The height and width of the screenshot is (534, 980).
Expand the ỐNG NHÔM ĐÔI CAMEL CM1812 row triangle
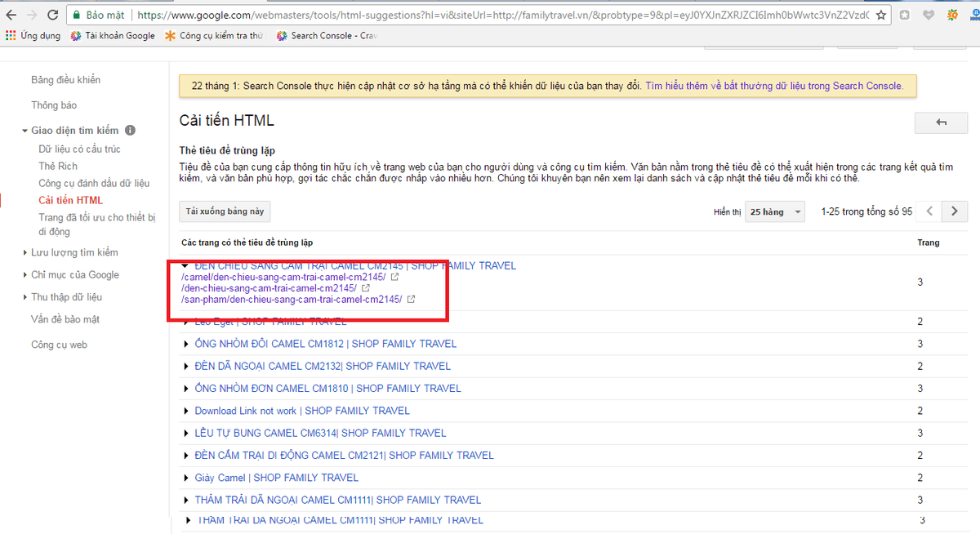[x=185, y=344]
